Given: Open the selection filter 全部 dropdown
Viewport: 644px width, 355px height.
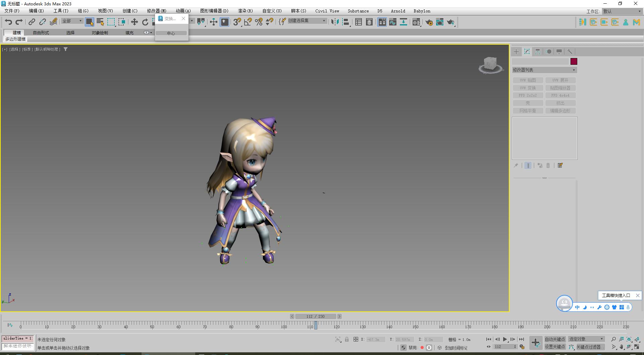Looking at the screenshot, I should tap(72, 21).
